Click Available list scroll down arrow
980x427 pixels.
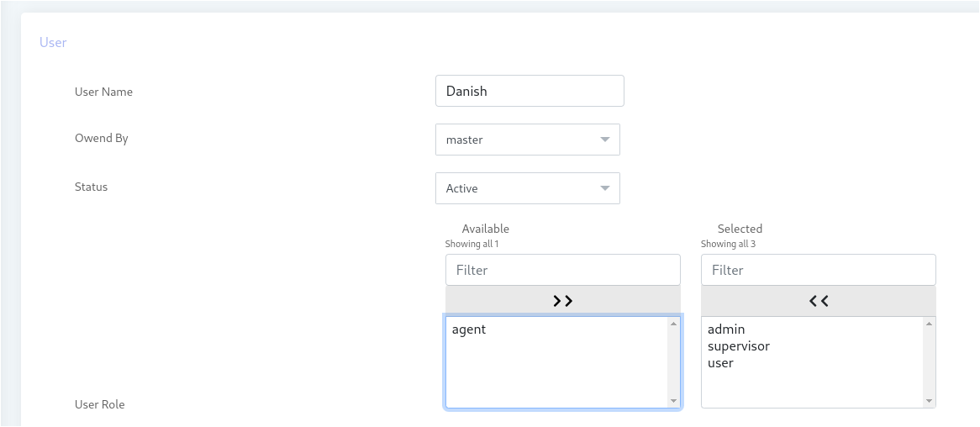click(673, 402)
